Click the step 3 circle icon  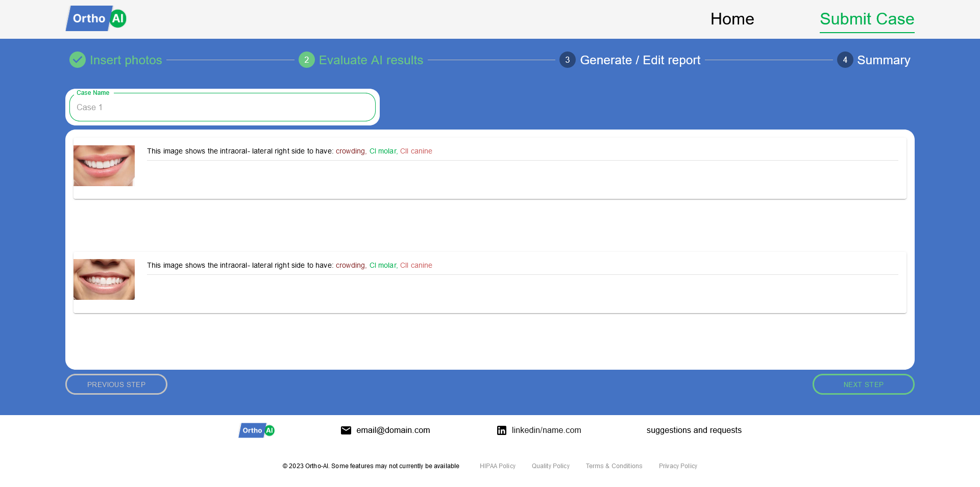point(567,60)
